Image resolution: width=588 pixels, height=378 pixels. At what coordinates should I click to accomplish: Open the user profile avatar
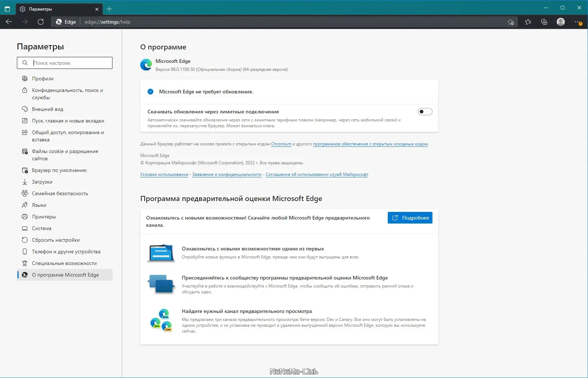561,22
